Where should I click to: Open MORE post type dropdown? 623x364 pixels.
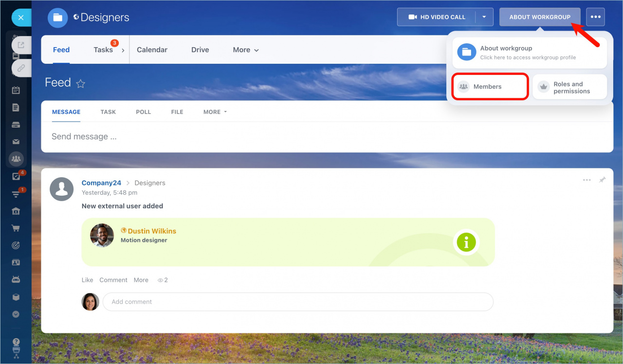215,112
